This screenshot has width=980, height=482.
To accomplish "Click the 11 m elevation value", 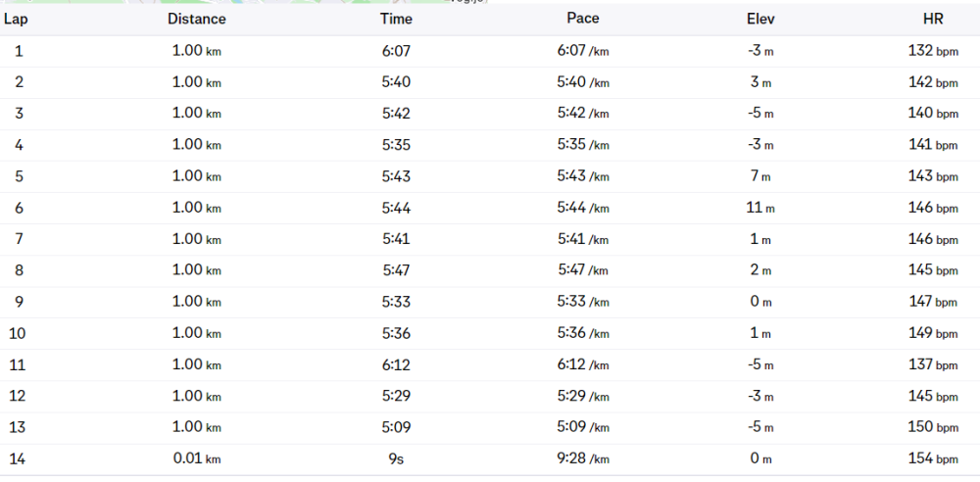I will pyautogui.click(x=760, y=208).
